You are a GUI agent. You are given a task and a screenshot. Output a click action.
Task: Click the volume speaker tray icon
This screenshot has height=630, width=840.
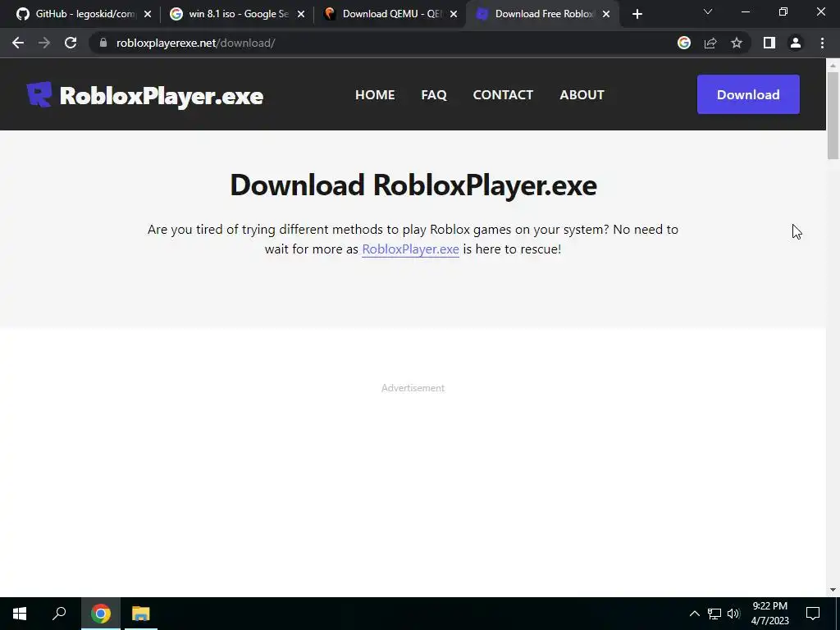click(x=733, y=614)
